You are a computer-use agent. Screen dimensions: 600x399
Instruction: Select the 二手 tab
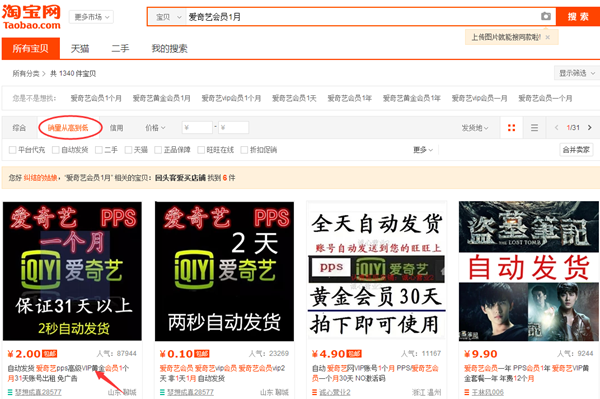(120, 49)
